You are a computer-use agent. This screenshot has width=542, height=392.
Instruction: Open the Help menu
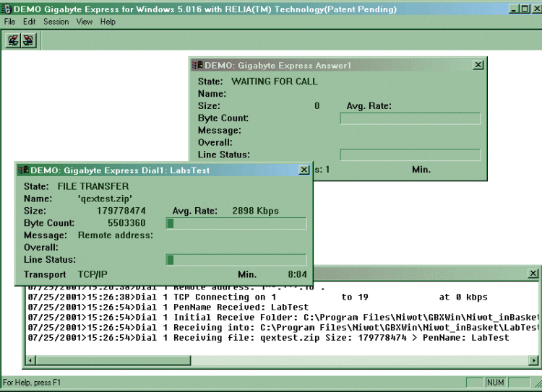click(108, 22)
